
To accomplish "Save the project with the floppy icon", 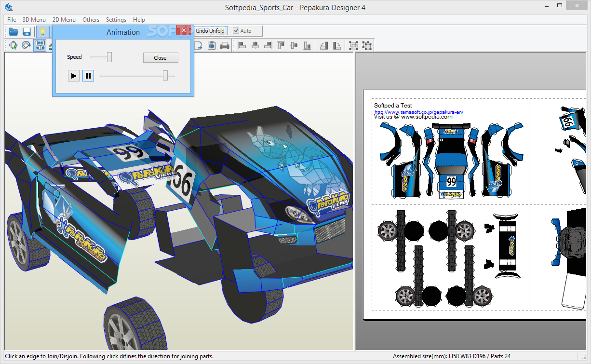I will click(x=27, y=31).
